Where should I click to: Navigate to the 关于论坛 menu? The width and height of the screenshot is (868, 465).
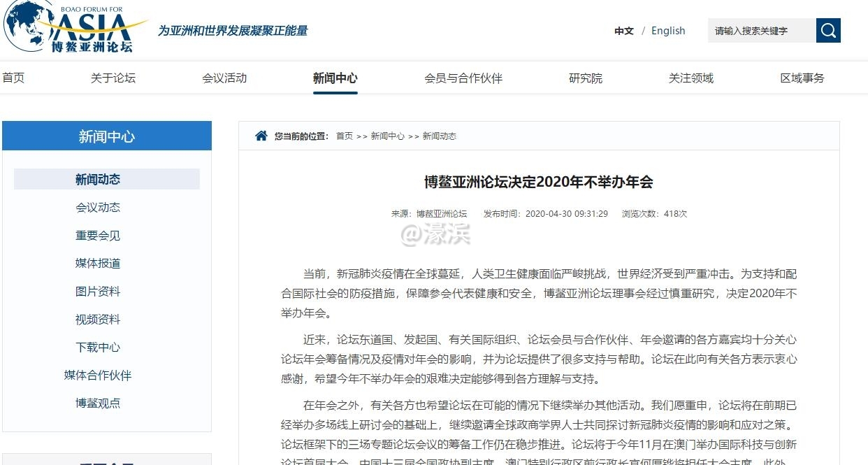[113, 78]
